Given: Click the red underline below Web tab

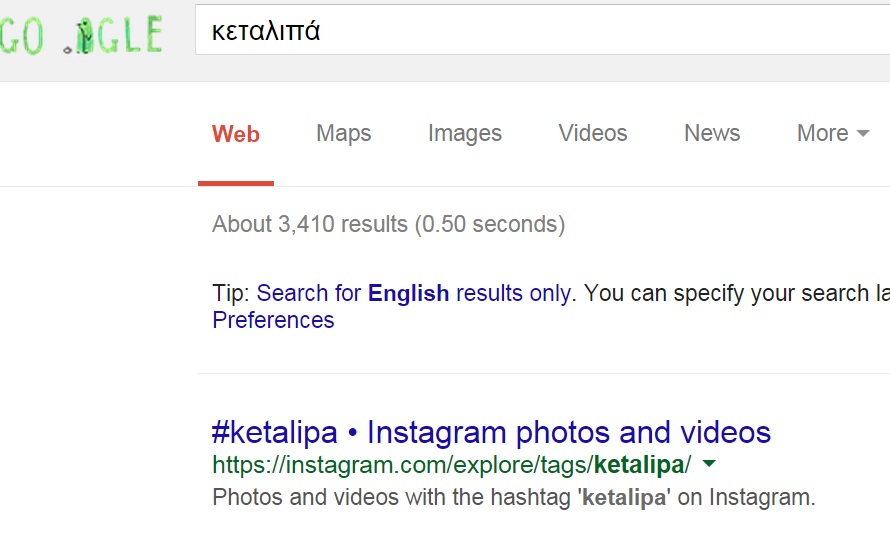Looking at the screenshot, I should [x=236, y=183].
